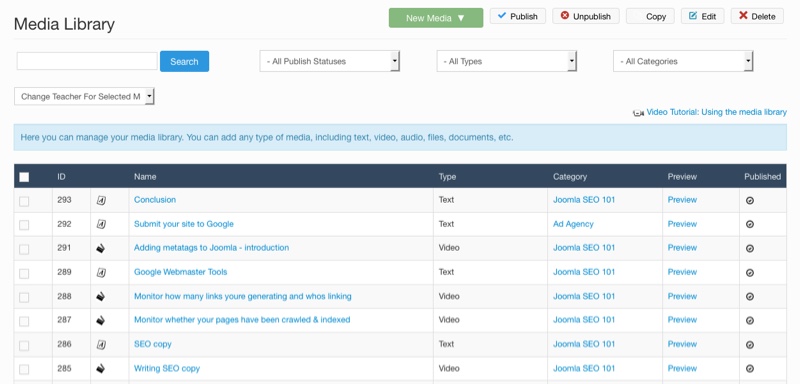Open Change Teacher For Selected dropdown

[84, 96]
